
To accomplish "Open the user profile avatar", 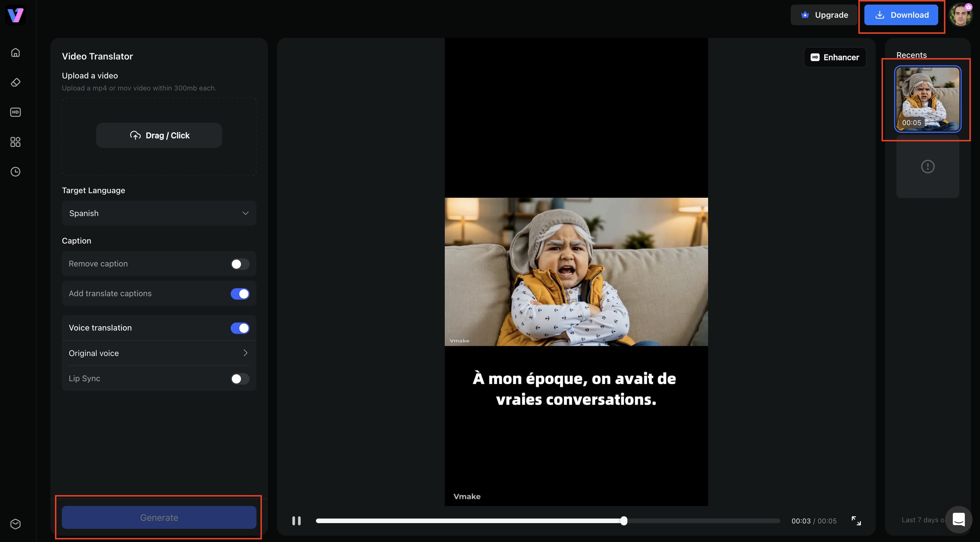I will click(x=961, y=15).
